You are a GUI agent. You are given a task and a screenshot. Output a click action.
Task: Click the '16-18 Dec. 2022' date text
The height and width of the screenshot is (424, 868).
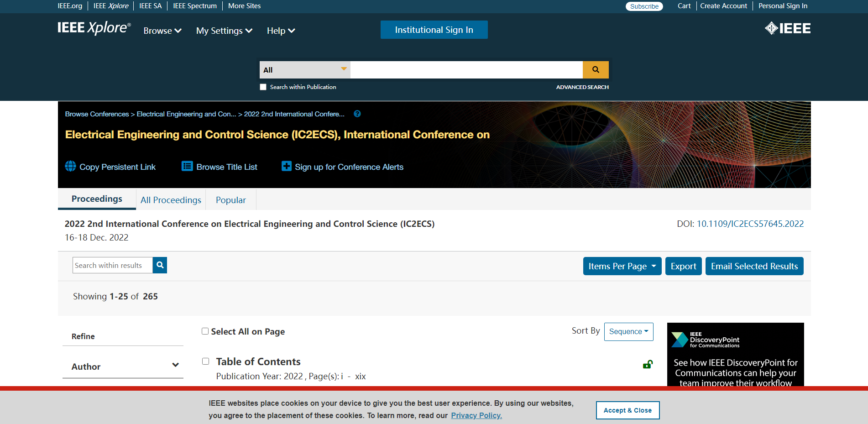pyautogui.click(x=97, y=237)
